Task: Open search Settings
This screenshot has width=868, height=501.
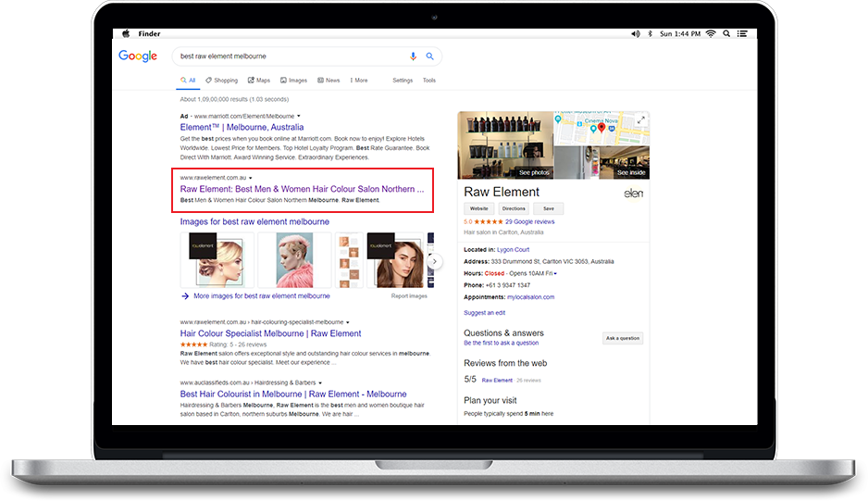Action: coord(403,81)
